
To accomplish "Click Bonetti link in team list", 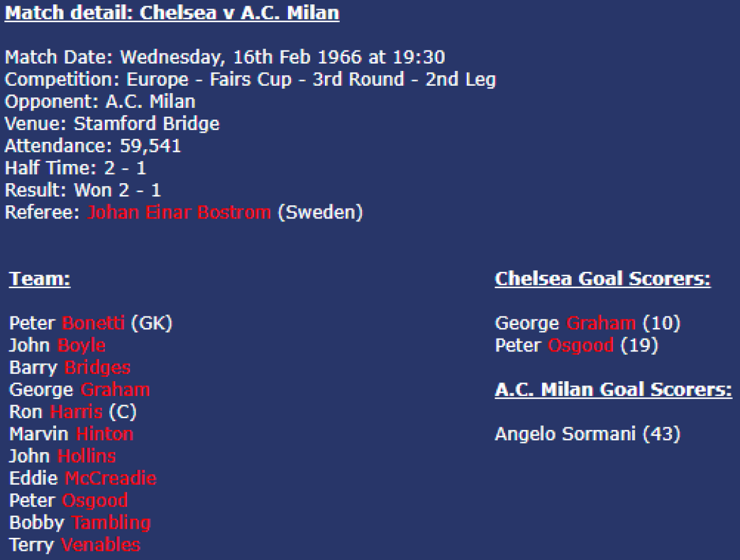I will pyautogui.click(x=93, y=323).
